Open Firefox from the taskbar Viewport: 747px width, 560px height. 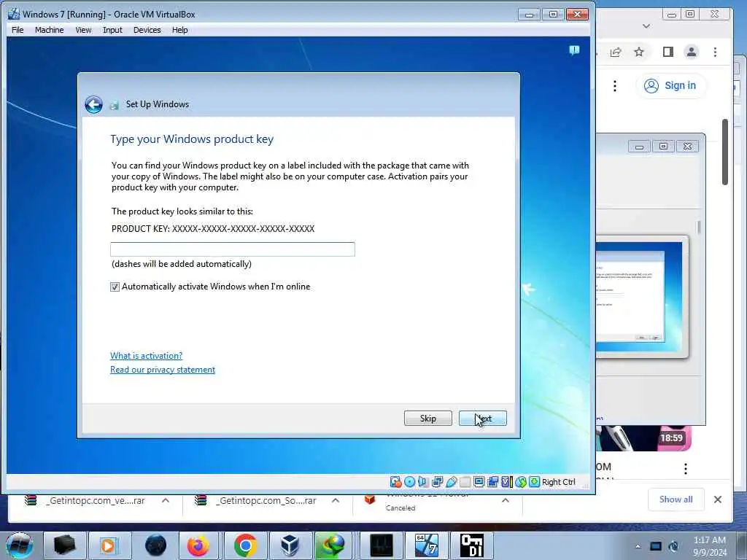point(198,545)
